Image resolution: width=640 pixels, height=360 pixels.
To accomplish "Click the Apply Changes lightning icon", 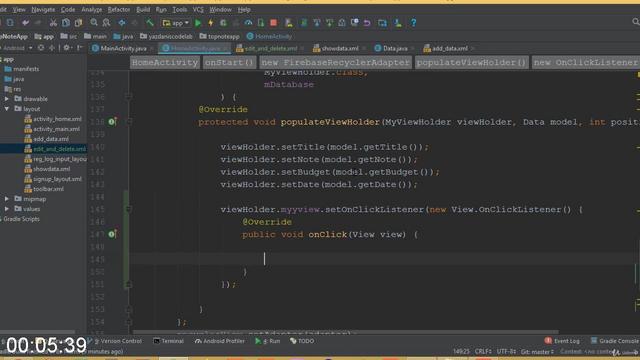I will (211, 23).
